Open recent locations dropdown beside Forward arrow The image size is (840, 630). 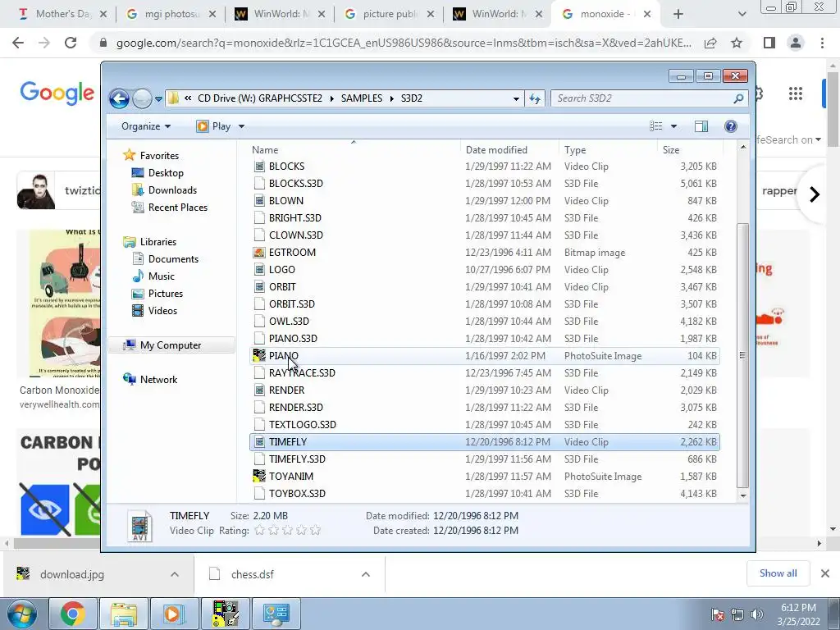coord(158,98)
